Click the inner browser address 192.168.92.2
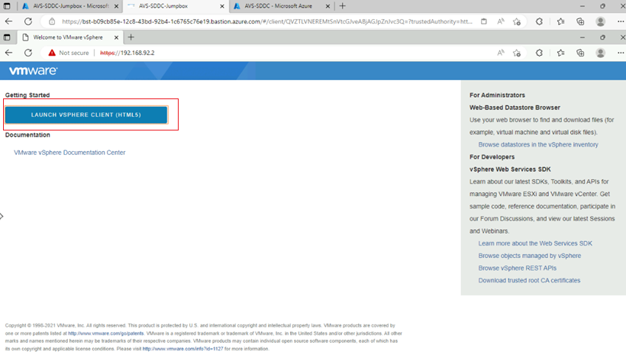 coord(127,53)
